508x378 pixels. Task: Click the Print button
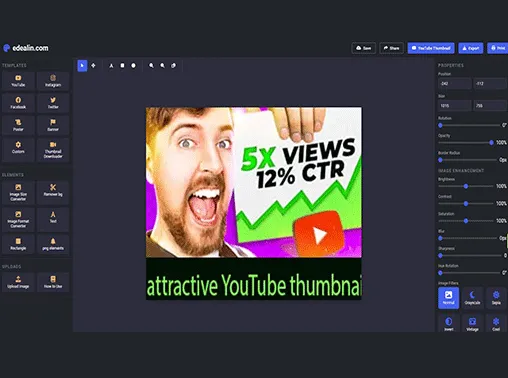coord(498,48)
